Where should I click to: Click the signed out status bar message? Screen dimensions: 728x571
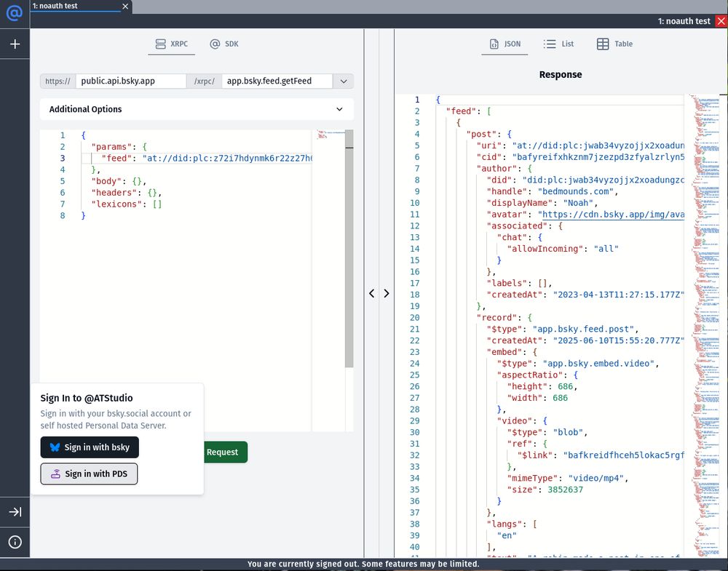coord(363,564)
